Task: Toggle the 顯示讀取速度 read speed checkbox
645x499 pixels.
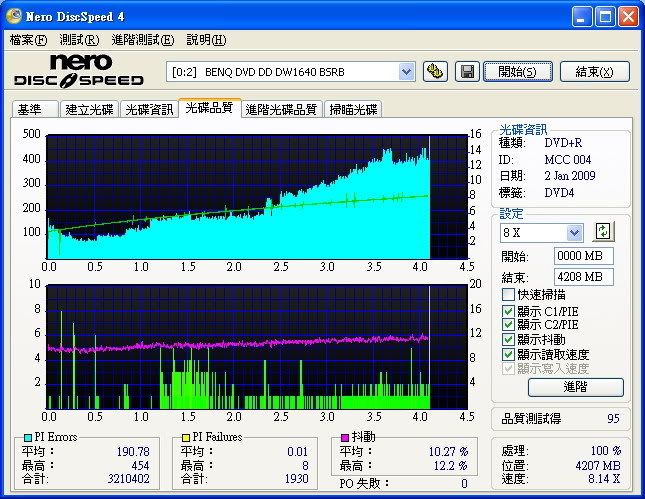Action: [x=509, y=354]
